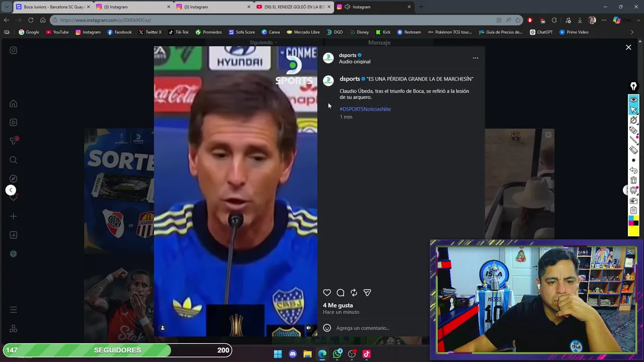
Task: Open Discord from the taskbar
Action: 293,354
